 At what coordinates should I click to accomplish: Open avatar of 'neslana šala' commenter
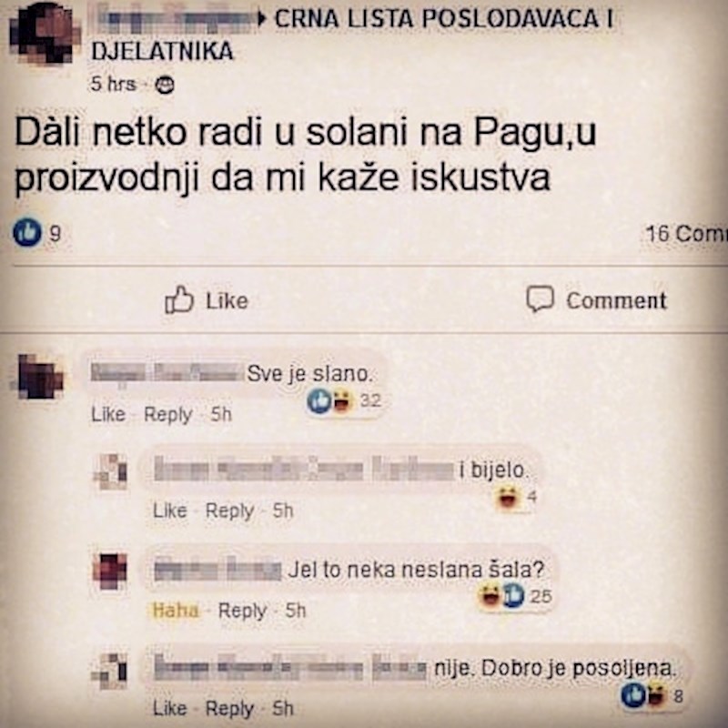(110, 571)
